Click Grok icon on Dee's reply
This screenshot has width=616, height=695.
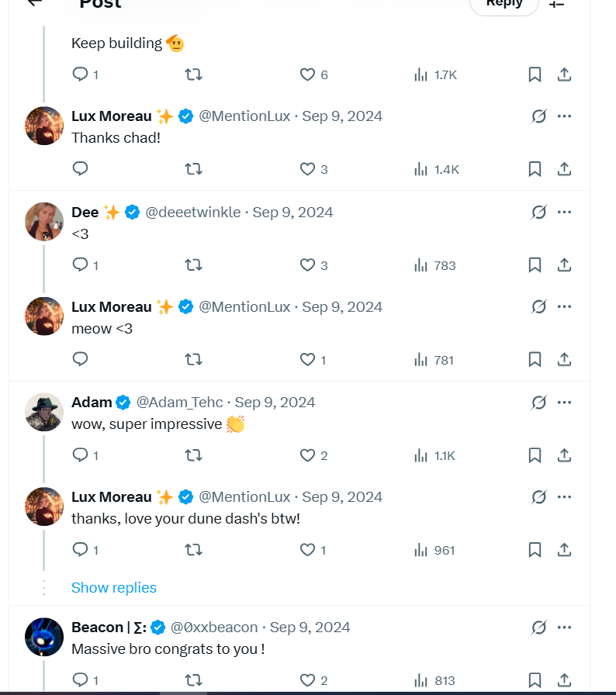[539, 212]
